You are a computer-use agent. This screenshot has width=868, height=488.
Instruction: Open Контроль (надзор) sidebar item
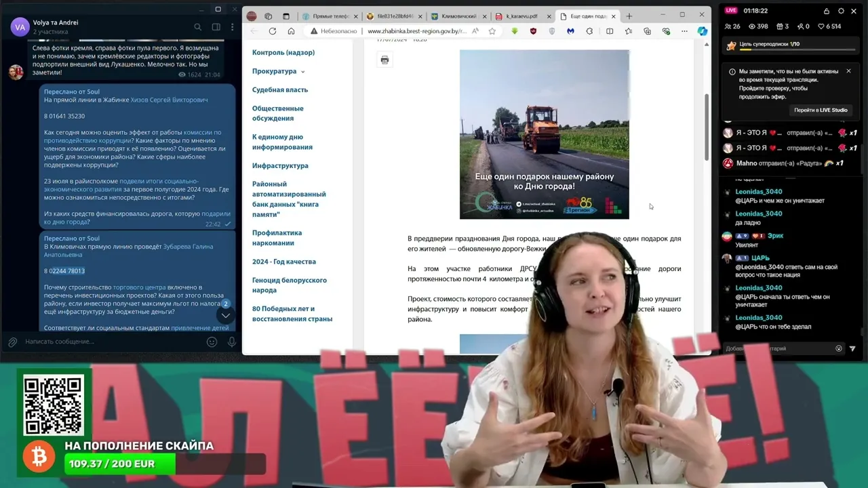point(283,53)
